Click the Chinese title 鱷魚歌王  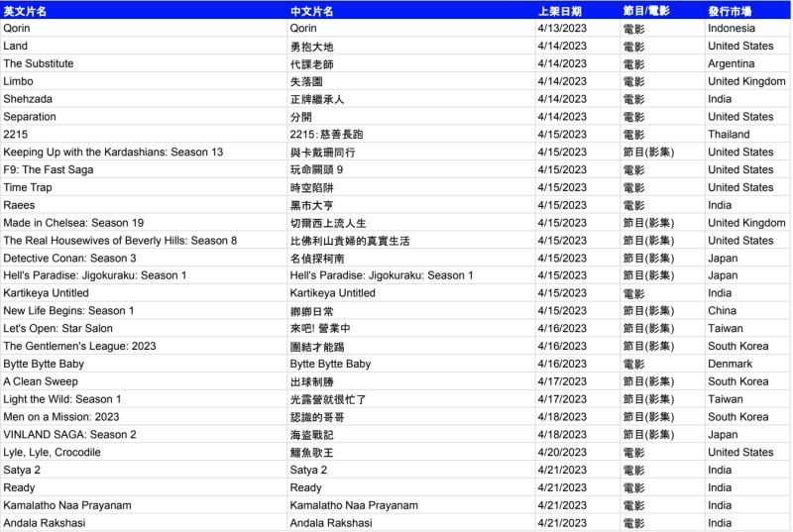pos(311,453)
